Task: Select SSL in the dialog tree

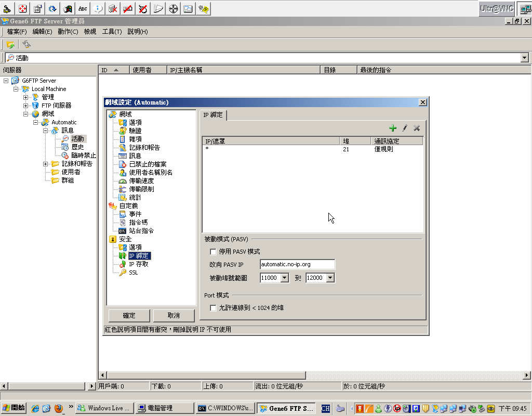Action: click(x=134, y=272)
